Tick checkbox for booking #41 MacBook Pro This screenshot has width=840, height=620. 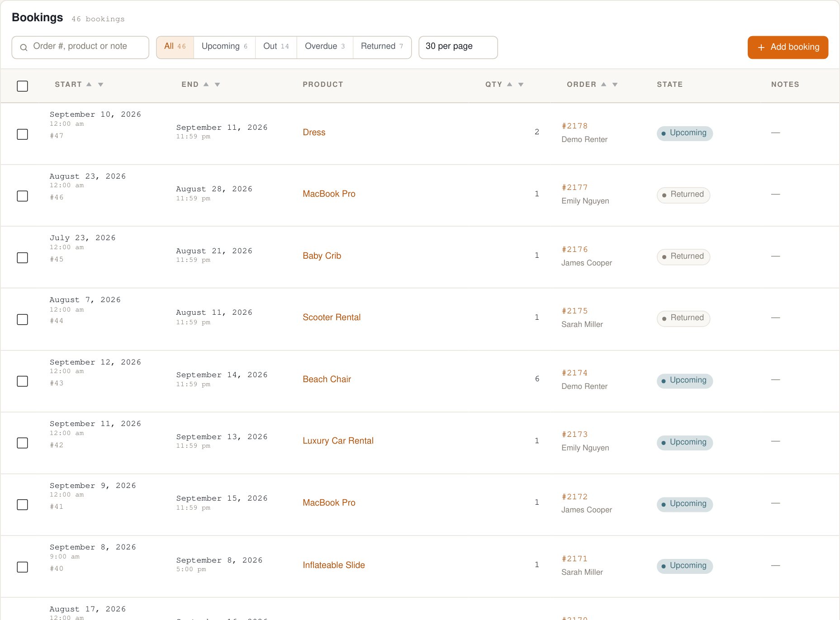pyautogui.click(x=22, y=505)
